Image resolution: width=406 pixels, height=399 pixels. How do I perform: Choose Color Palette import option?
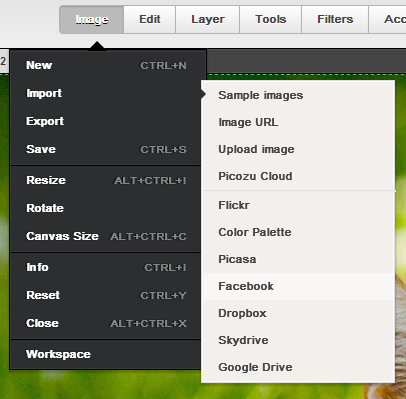pyautogui.click(x=298, y=232)
